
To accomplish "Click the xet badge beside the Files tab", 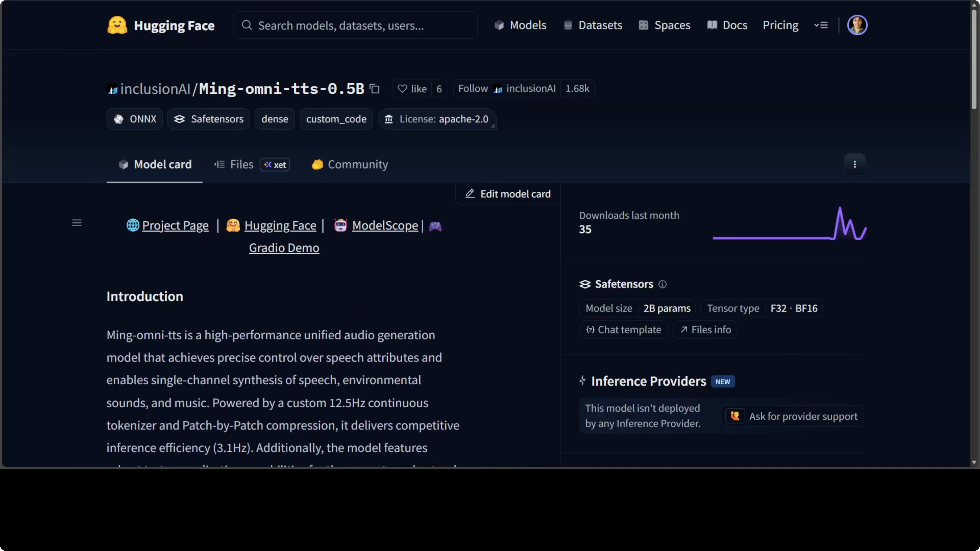I will coord(274,164).
